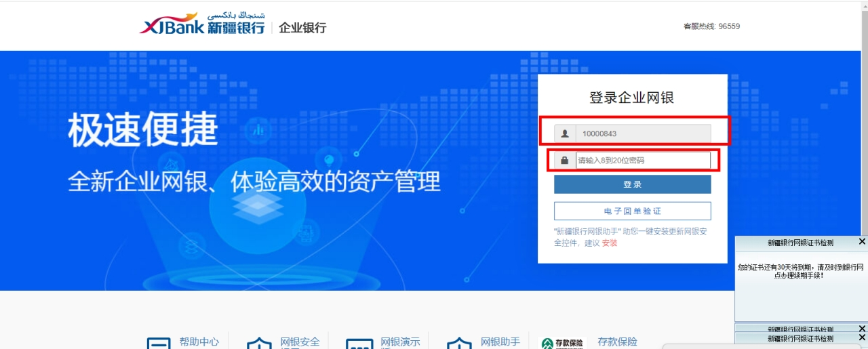Viewport: 868px width, 349px height.
Task: Open the 网银助手 link
Action: (x=500, y=342)
